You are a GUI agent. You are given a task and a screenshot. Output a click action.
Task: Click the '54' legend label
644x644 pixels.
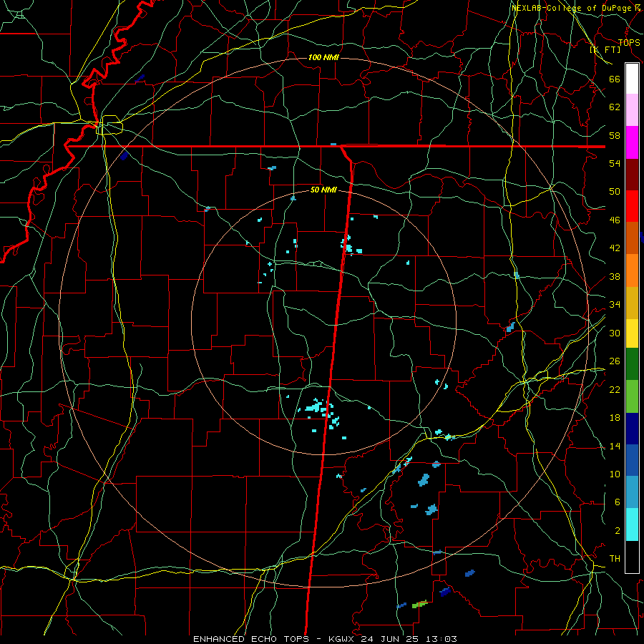[615, 163]
